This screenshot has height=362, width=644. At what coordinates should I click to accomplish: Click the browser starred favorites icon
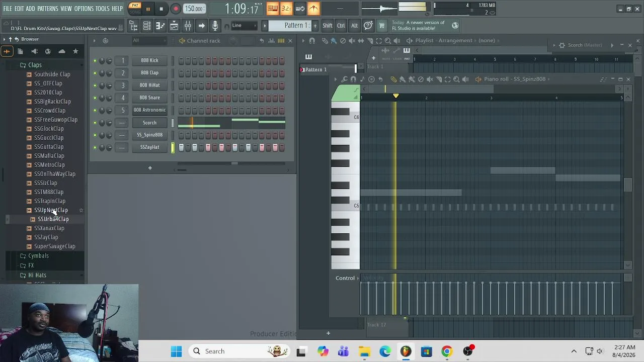(75, 51)
